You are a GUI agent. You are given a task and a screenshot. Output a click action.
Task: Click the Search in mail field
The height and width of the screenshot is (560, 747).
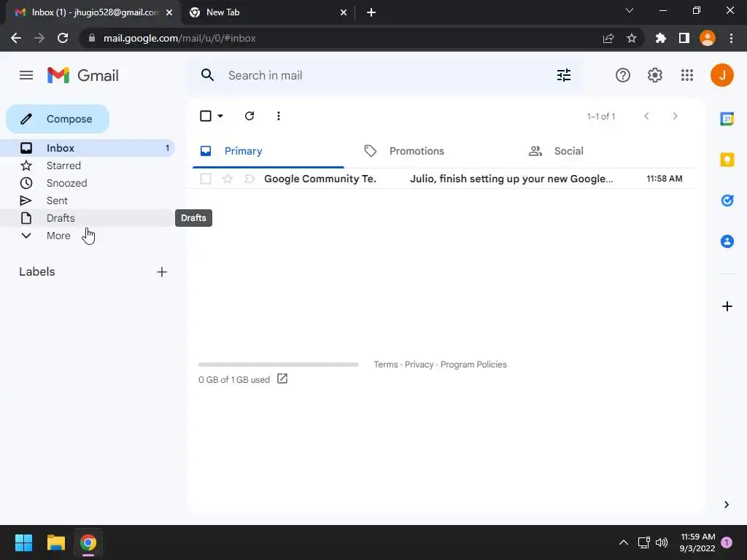pos(384,75)
